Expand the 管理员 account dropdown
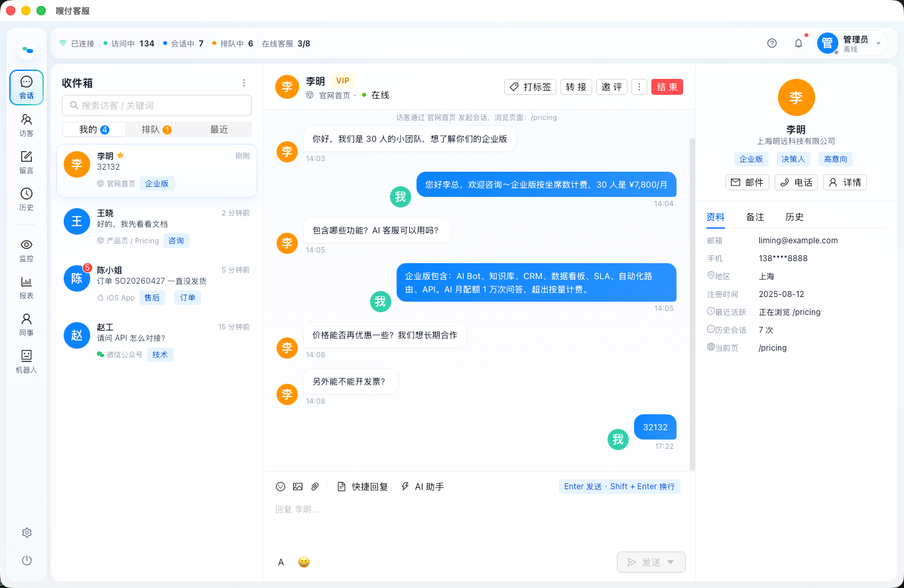This screenshot has height=588, width=904. coord(879,43)
